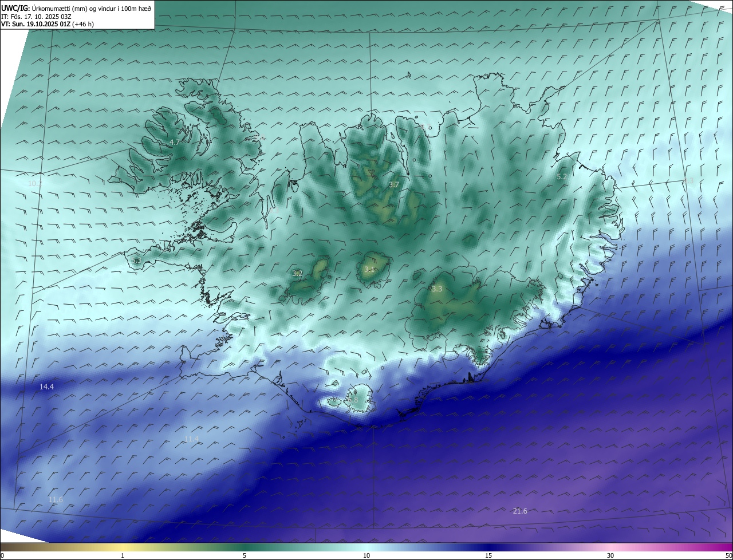Click the initial time line 'IT: Fös. 17. 10. 2025 03Z'
Image resolution: width=733 pixels, height=560 pixels.
[x=36, y=17]
